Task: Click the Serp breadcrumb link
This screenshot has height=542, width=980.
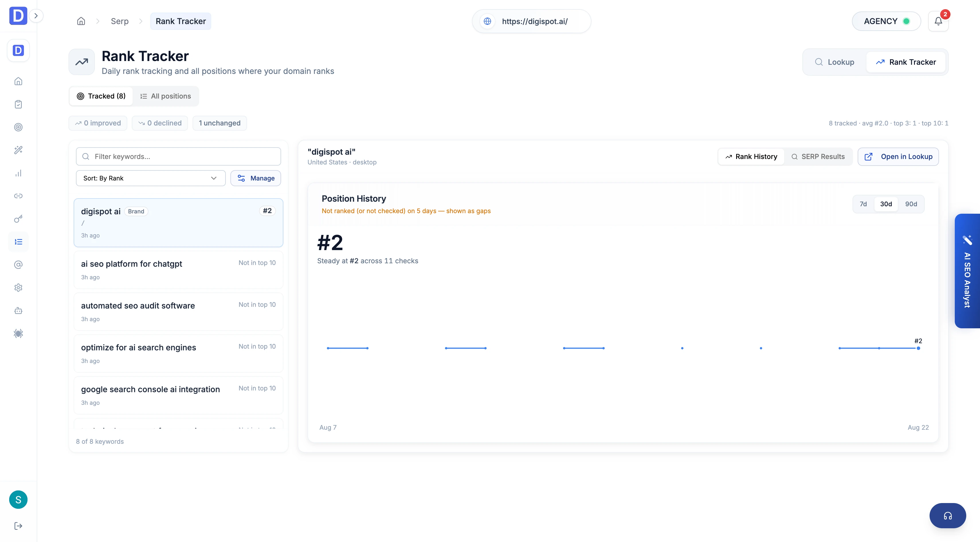Action: pyautogui.click(x=119, y=21)
